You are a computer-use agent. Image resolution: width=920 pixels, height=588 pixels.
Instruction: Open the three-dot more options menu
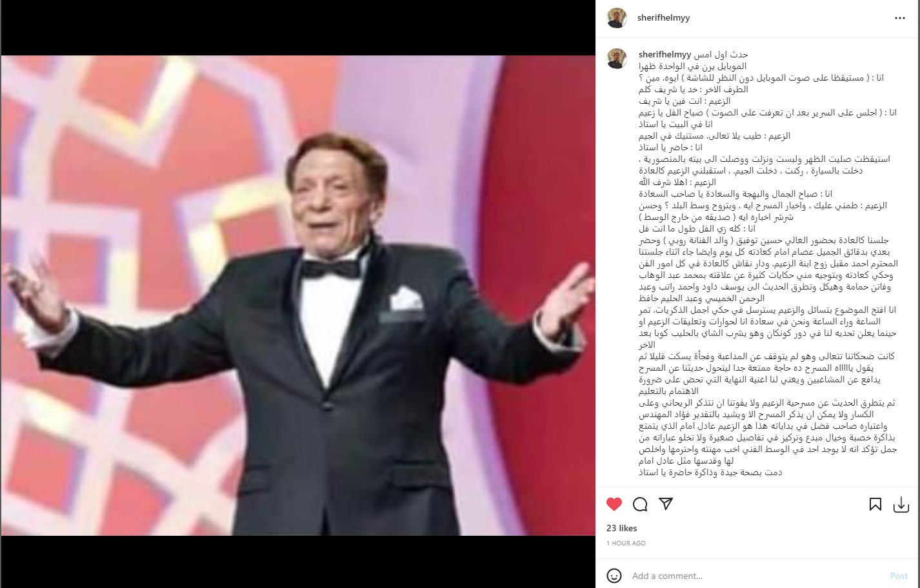point(900,18)
